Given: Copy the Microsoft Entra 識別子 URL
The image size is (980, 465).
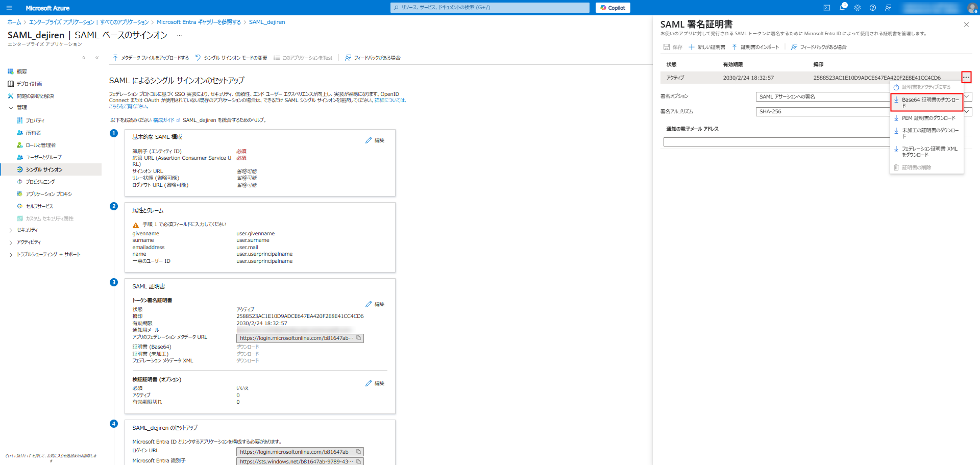Looking at the screenshot, I should [359, 461].
